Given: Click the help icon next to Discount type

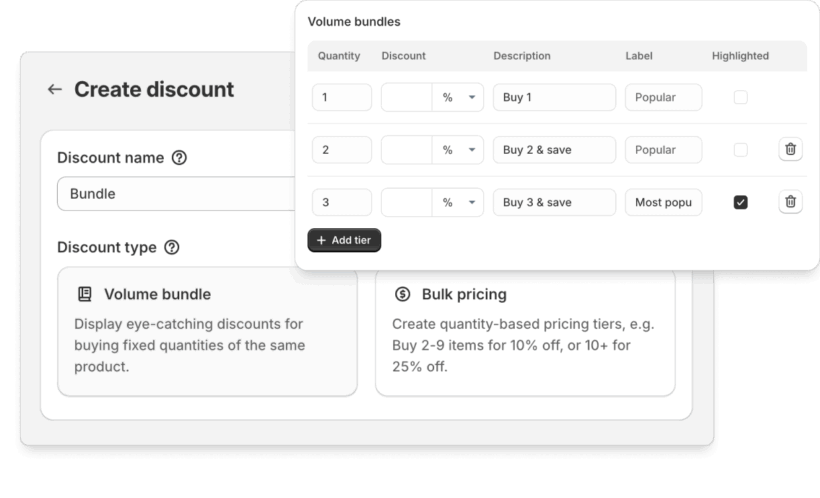Looking at the screenshot, I should [172, 247].
